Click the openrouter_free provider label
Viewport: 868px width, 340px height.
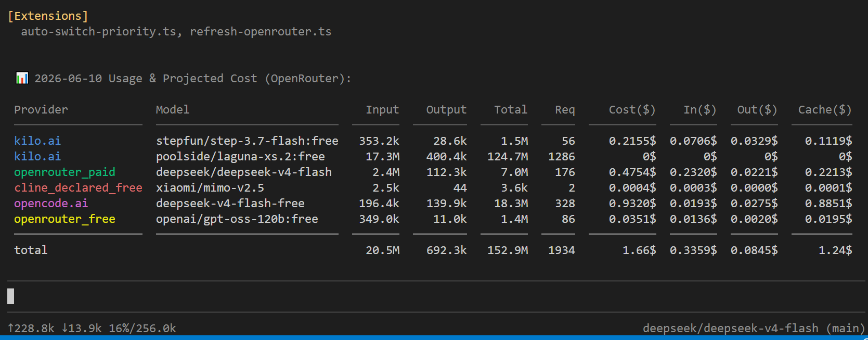point(64,219)
